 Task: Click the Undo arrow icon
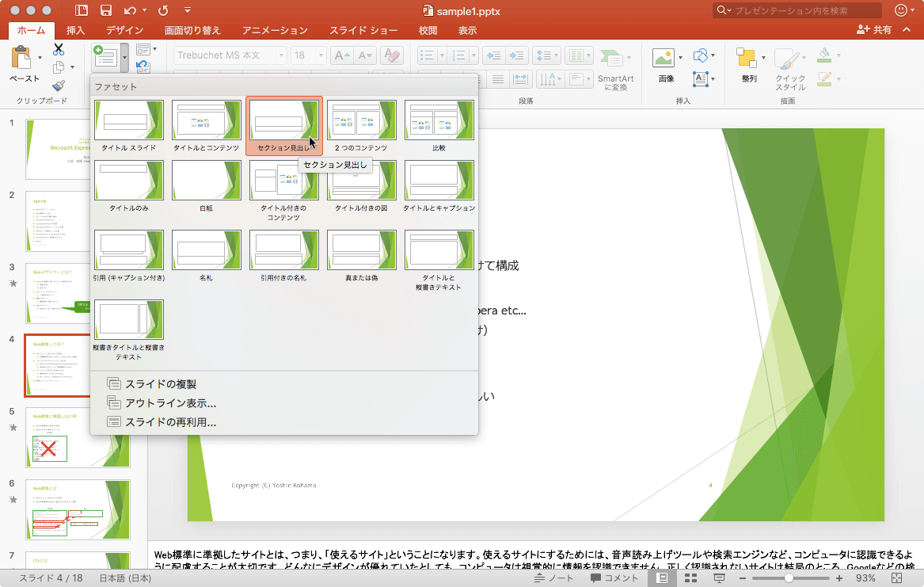coord(130,10)
